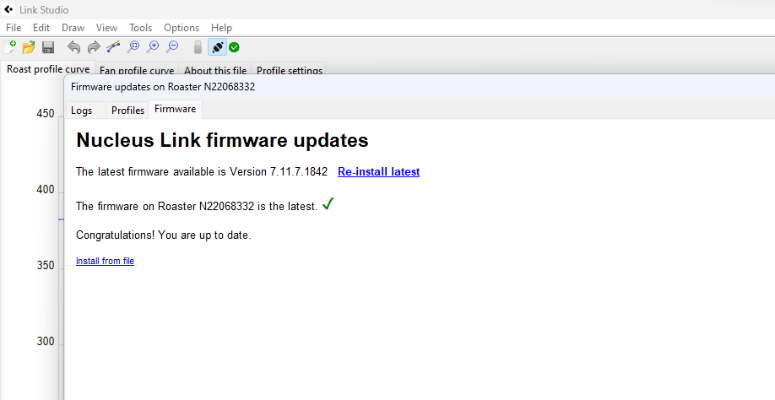Click the USB drive icon
775x400 pixels.
tap(198, 47)
